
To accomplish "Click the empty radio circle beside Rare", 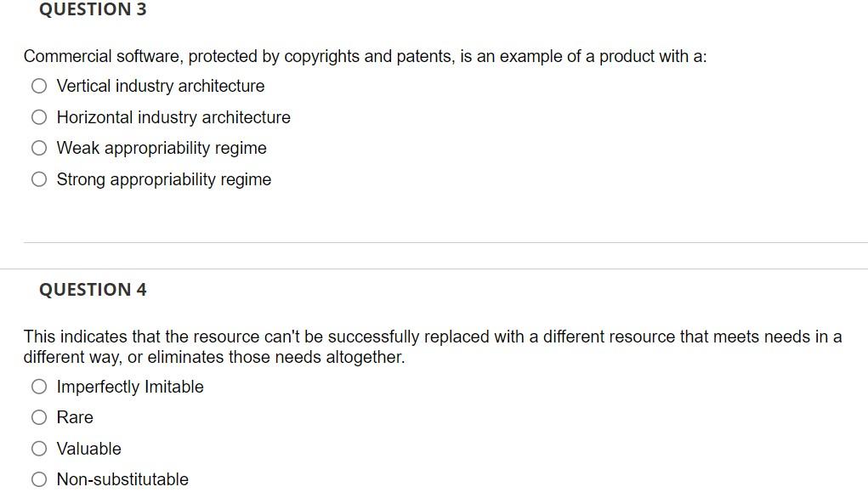I will pyautogui.click(x=39, y=416).
